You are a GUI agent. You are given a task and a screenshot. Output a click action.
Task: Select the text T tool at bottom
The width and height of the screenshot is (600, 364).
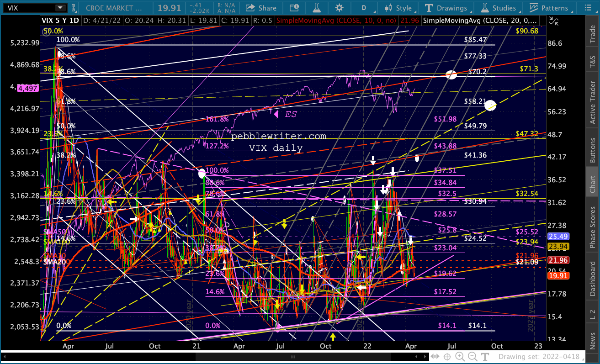(x=485, y=357)
